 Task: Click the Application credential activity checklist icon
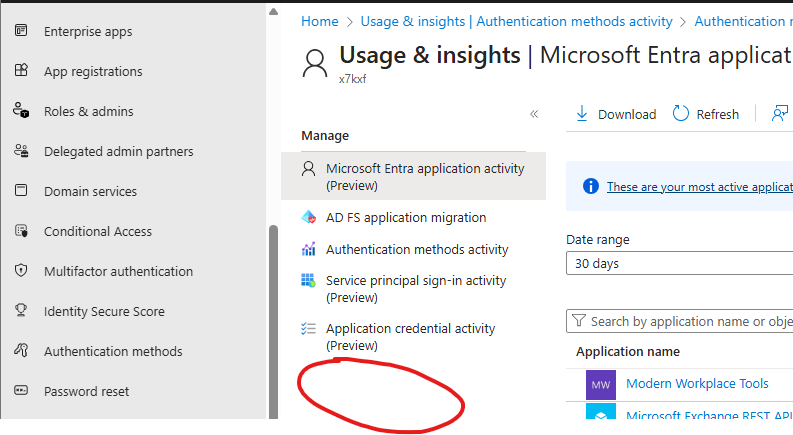[309, 329]
